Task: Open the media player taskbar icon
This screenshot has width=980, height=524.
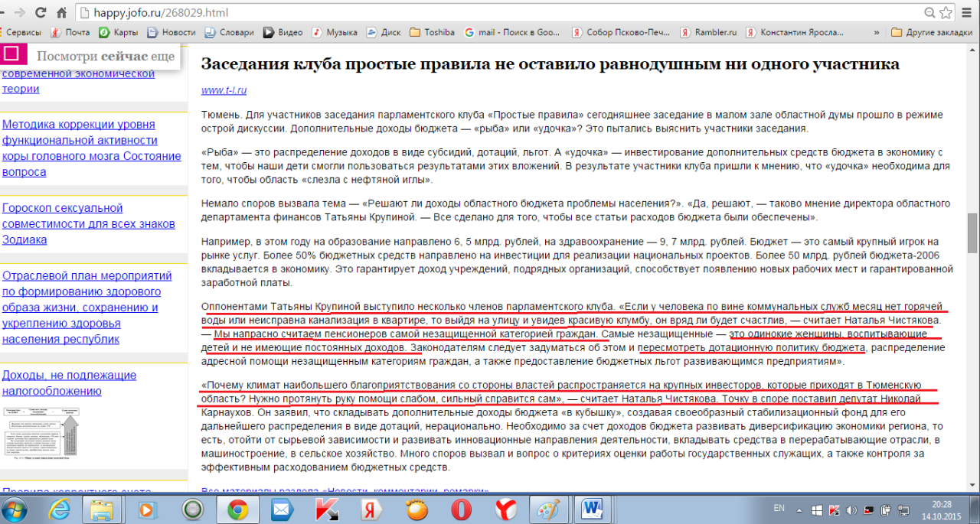Action: (x=146, y=509)
